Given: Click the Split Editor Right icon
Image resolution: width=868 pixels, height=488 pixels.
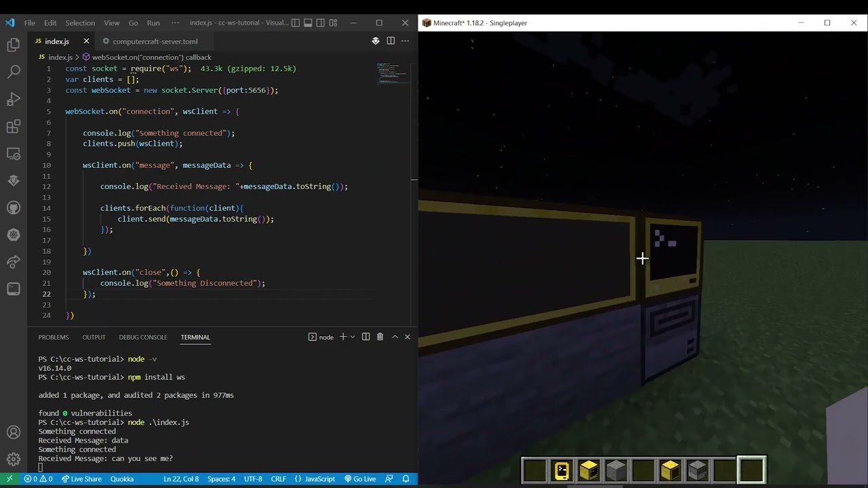Looking at the screenshot, I should (x=391, y=41).
